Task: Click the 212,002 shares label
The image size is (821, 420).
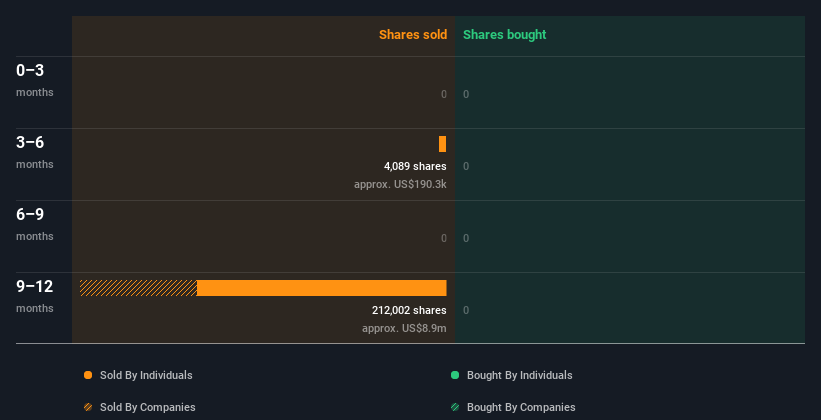Action: click(x=409, y=311)
